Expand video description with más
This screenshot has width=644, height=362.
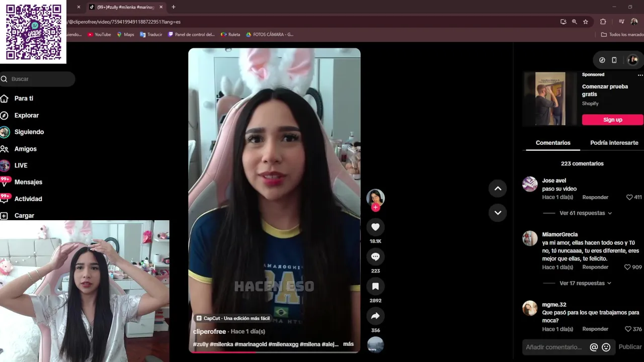[348, 344]
